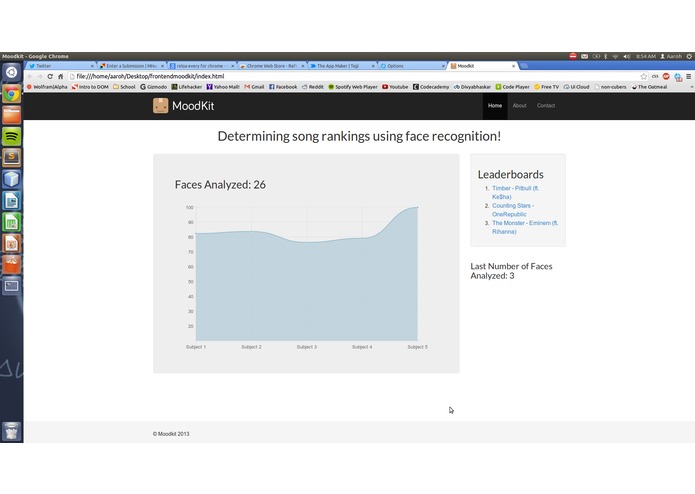Open the Bluetooth indicator
This screenshot has width=695, height=494.
(x=605, y=56)
